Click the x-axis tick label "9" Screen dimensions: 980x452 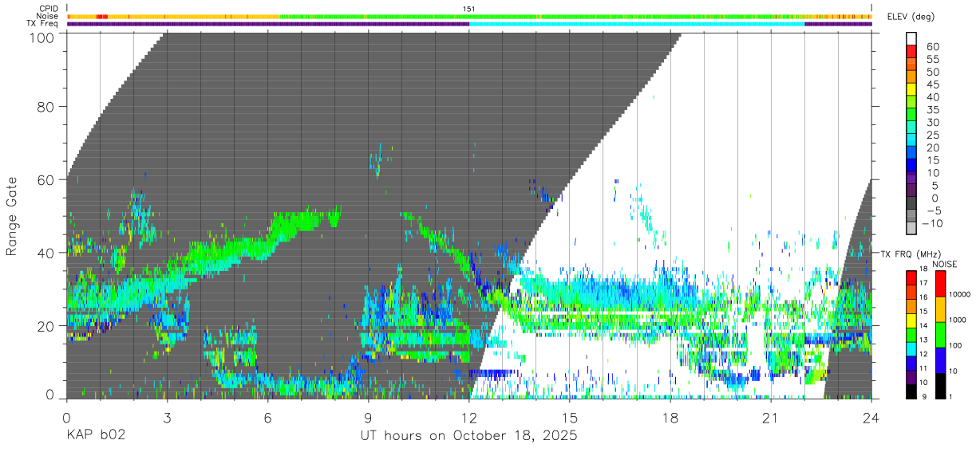tap(368, 417)
